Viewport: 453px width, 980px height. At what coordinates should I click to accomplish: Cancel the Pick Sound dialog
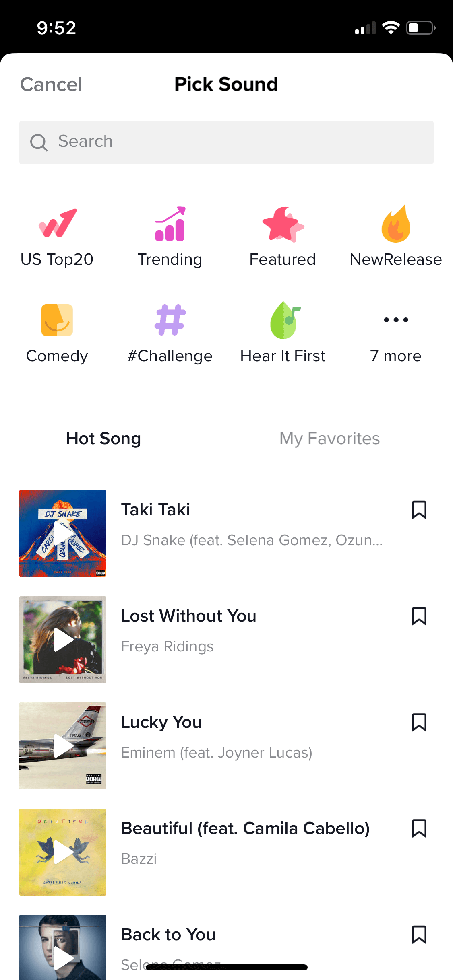[51, 84]
